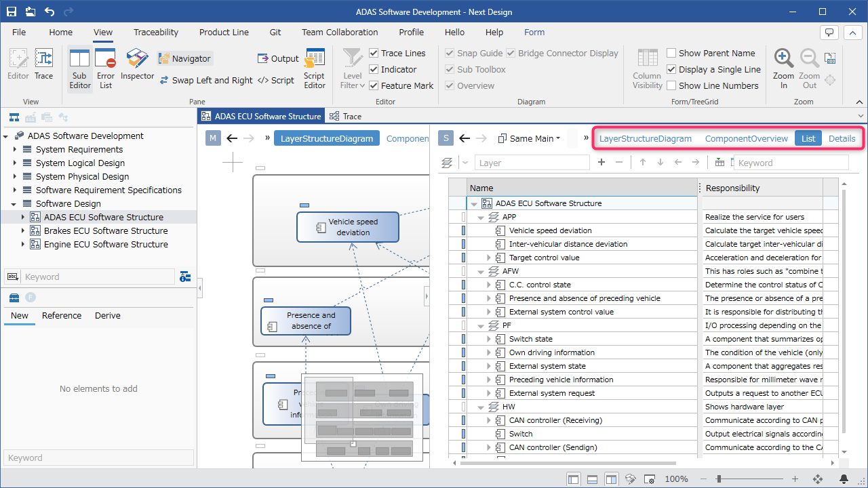Undo the last action via title bar
The width and height of the screenshot is (868, 488).
tap(50, 12)
